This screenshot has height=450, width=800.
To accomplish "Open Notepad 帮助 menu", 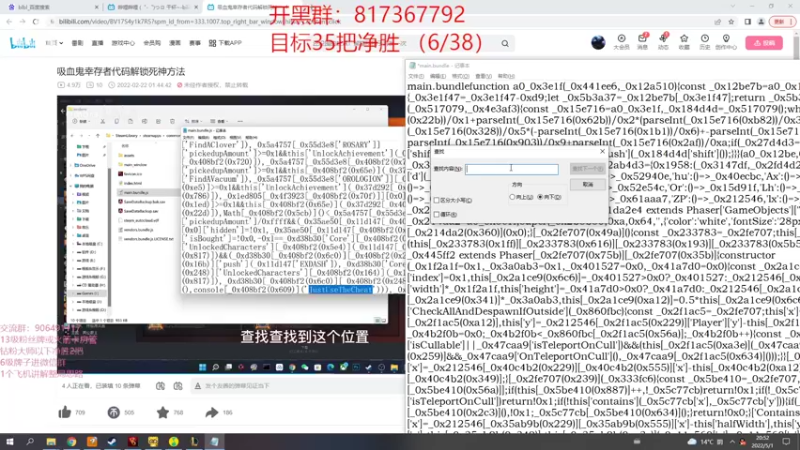I will (x=506, y=77).
